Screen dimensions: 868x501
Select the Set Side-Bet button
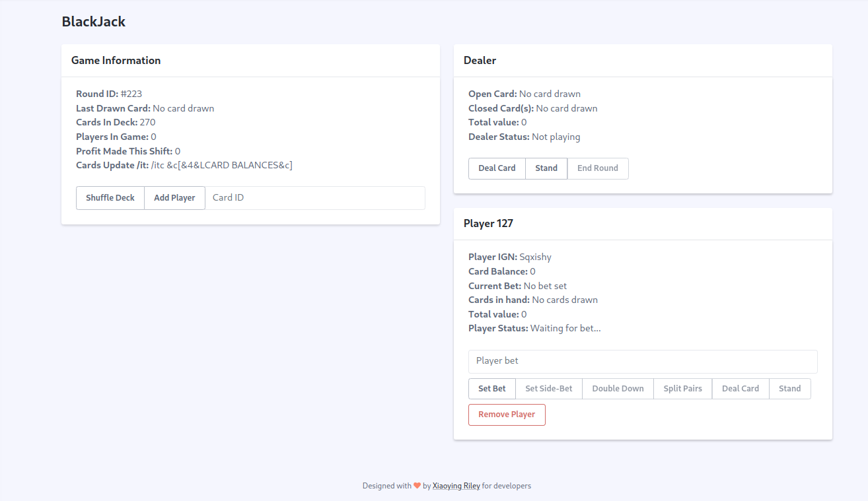tap(548, 389)
